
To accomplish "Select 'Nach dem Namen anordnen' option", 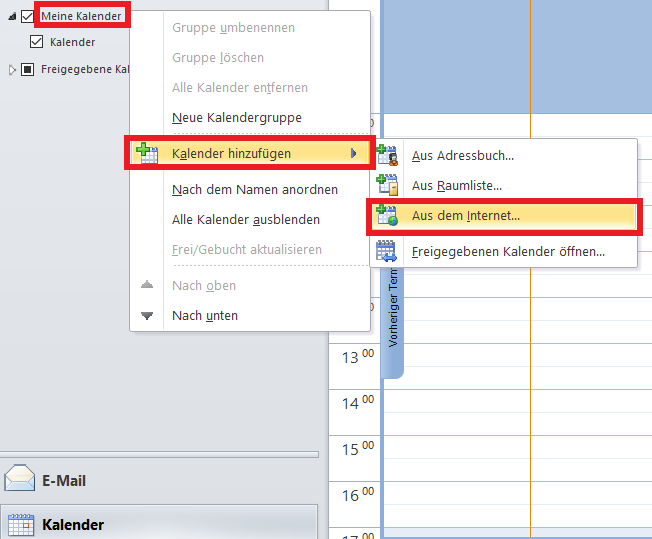I will 254,189.
